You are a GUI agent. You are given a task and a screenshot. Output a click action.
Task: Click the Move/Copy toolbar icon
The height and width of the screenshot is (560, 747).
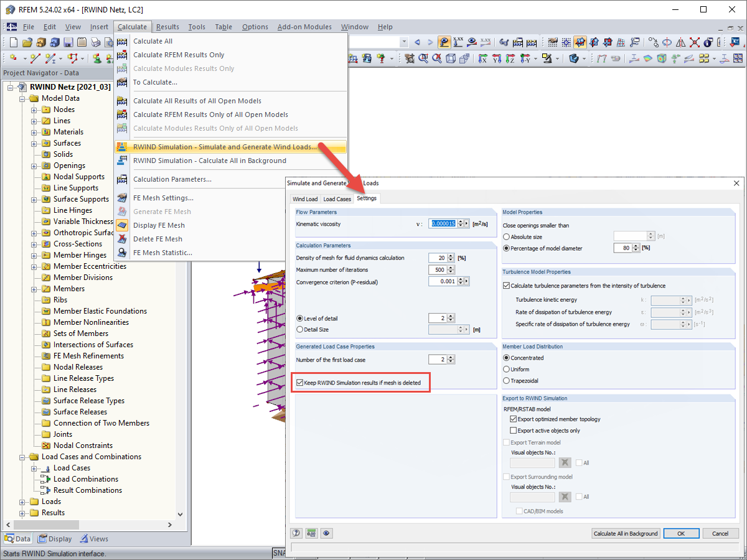[653, 42]
